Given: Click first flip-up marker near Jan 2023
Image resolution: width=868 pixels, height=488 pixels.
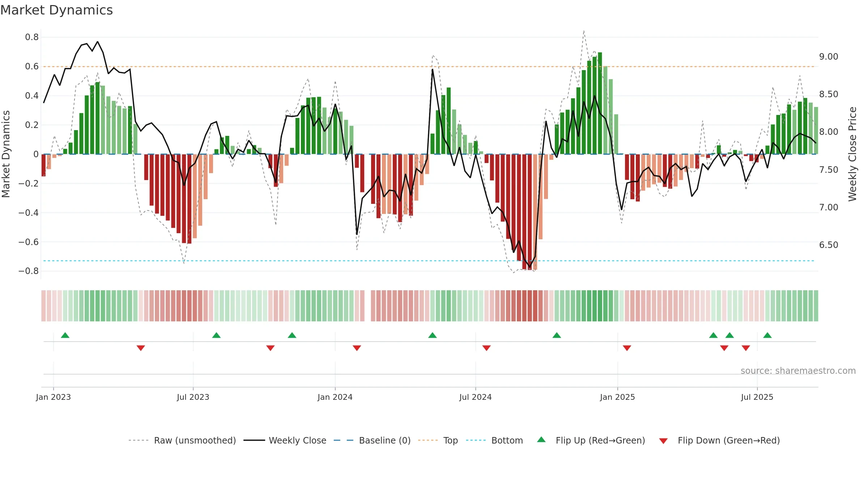Looking at the screenshot, I should (65, 335).
